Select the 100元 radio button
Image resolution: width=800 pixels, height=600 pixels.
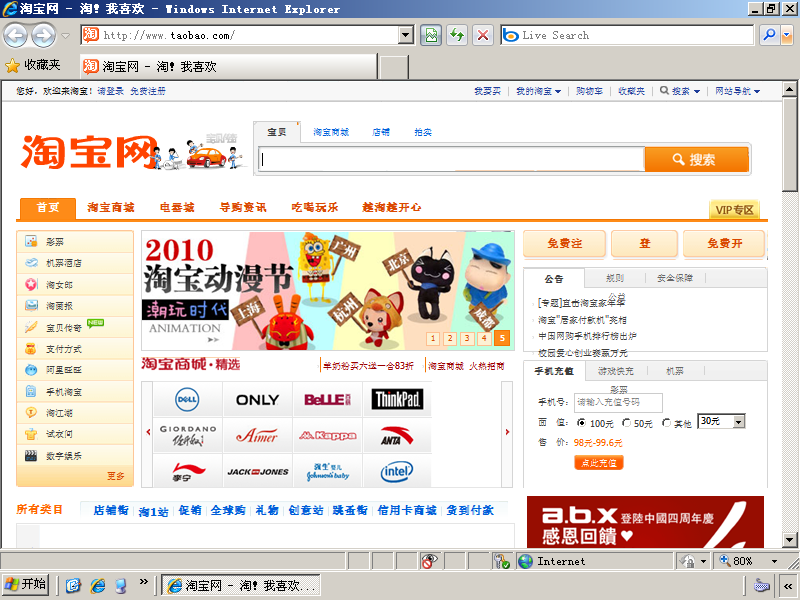[x=581, y=423]
